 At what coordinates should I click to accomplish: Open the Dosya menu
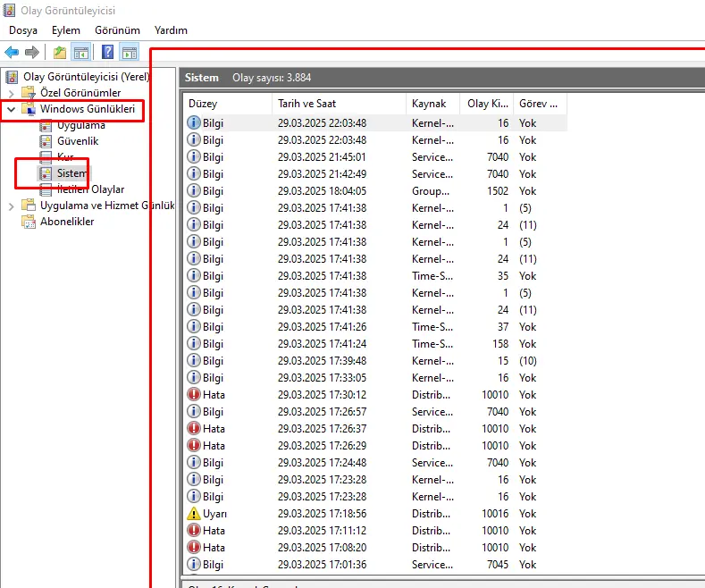pos(23,30)
